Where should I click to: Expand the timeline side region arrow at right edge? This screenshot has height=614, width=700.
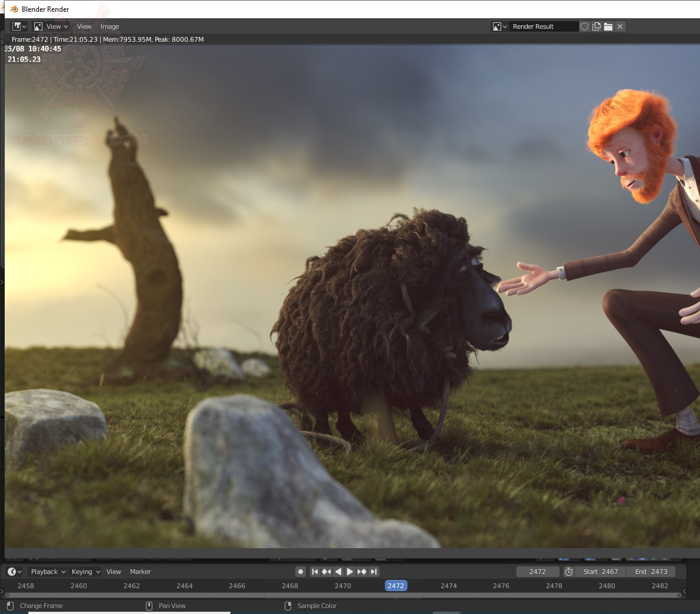pyautogui.click(x=684, y=591)
